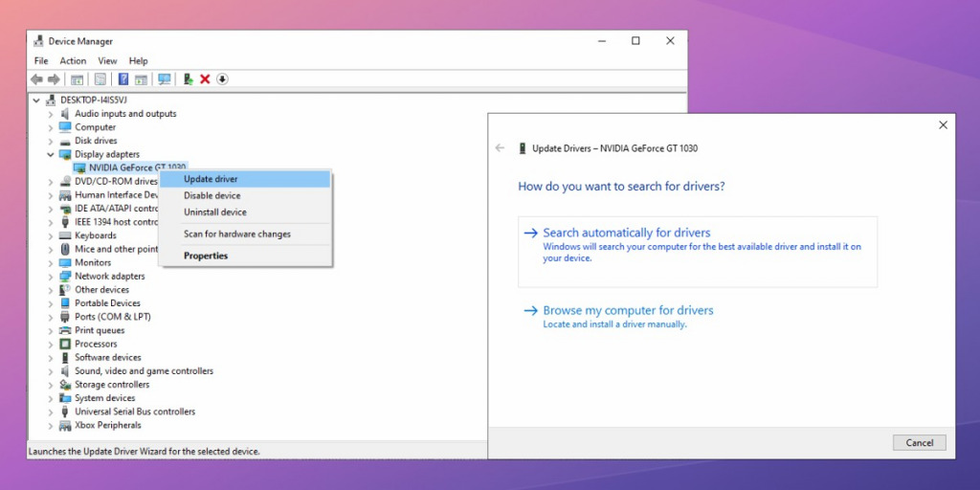Click the Universal Serial Bus controllers icon
This screenshot has width=980, height=490.
tap(65, 412)
